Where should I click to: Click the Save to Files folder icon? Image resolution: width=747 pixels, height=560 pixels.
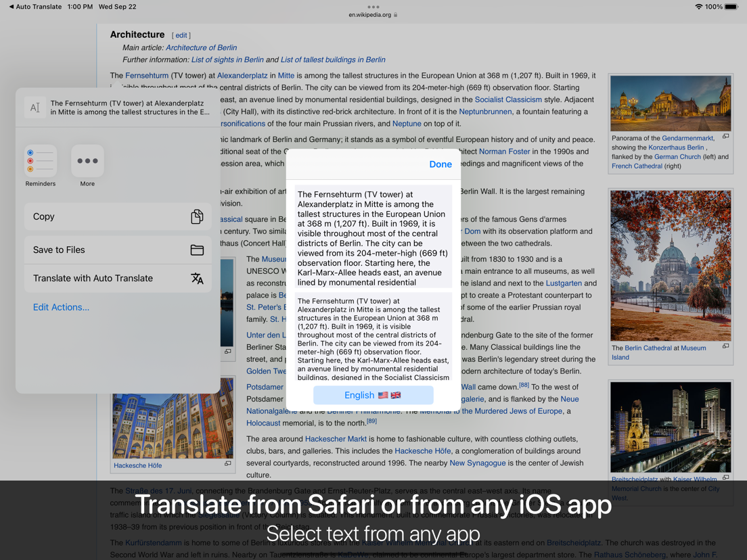pyautogui.click(x=197, y=250)
